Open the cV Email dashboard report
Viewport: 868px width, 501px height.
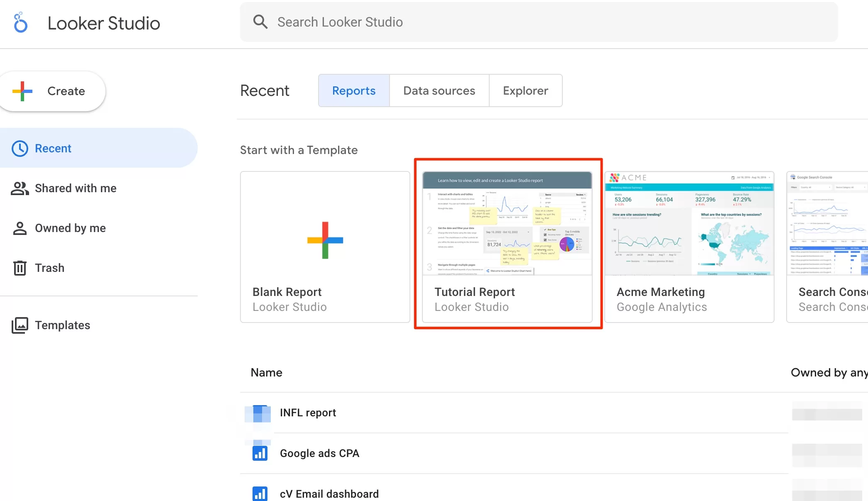(514, 494)
